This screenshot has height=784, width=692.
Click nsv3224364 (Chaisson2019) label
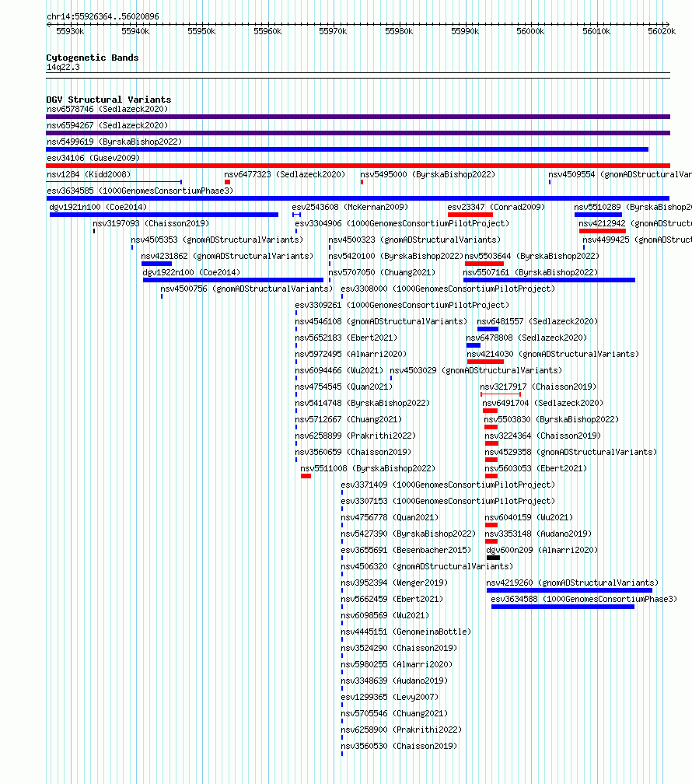pos(543,436)
